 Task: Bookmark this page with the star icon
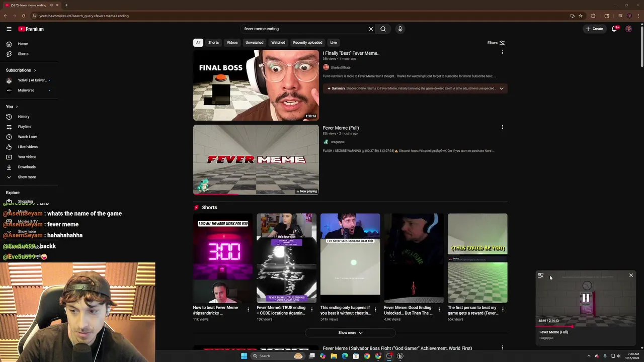coord(580,16)
